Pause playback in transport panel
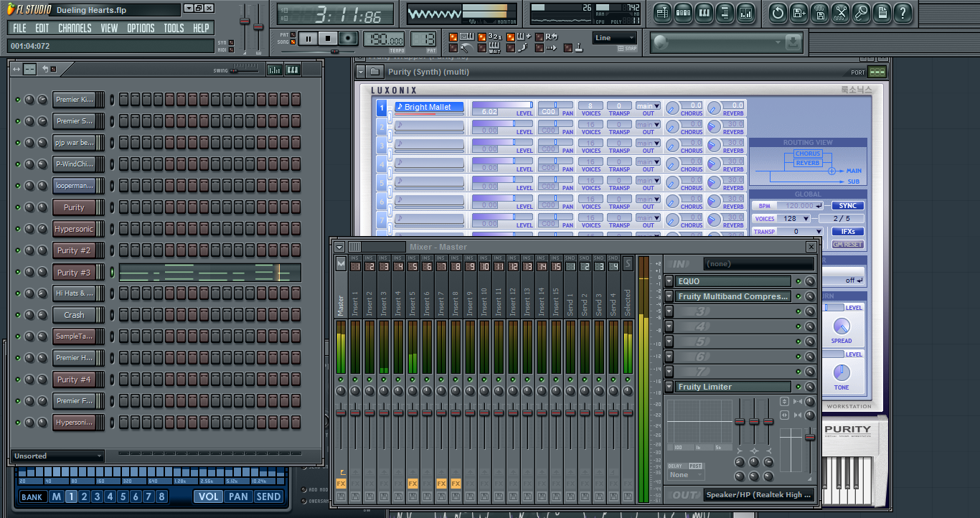The height and width of the screenshot is (518, 980). pyautogui.click(x=308, y=39)
